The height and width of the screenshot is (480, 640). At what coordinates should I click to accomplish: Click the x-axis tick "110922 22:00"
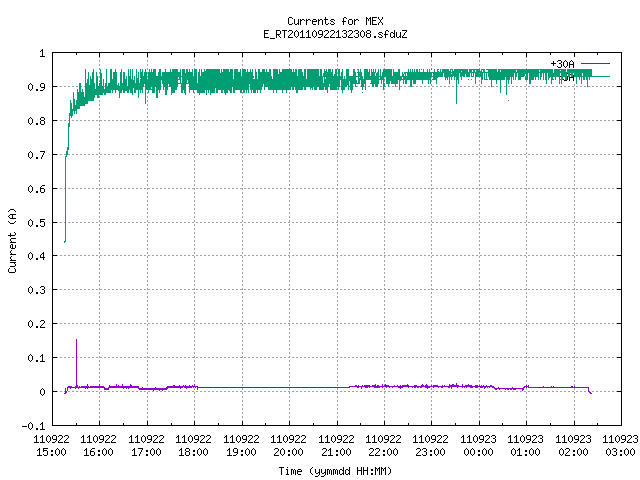click(x=383, y=445)
